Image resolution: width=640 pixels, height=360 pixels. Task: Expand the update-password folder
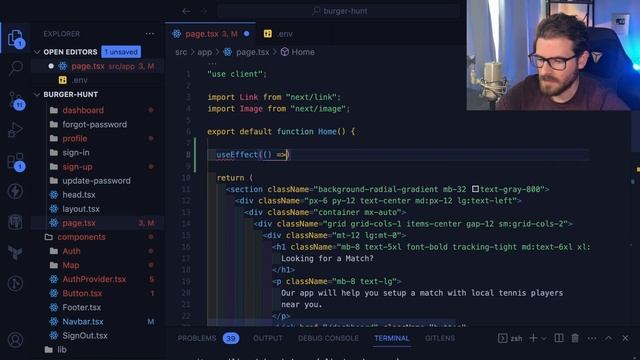97,180
